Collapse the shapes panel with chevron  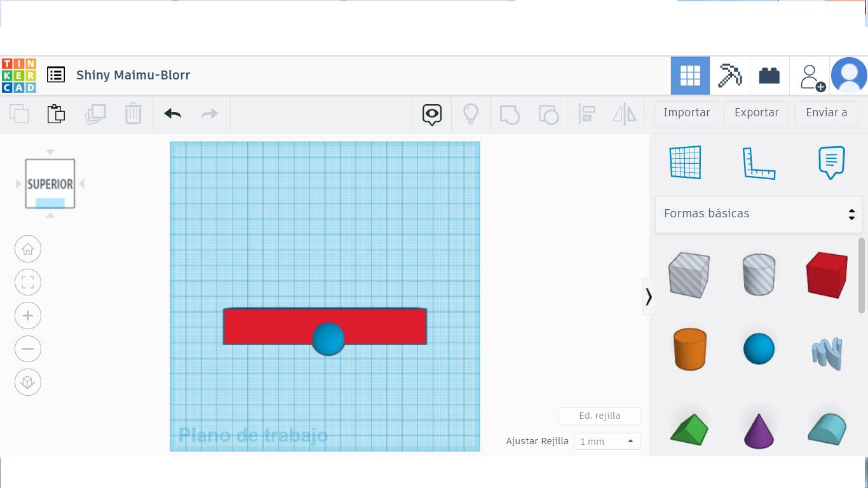[648, 296]
